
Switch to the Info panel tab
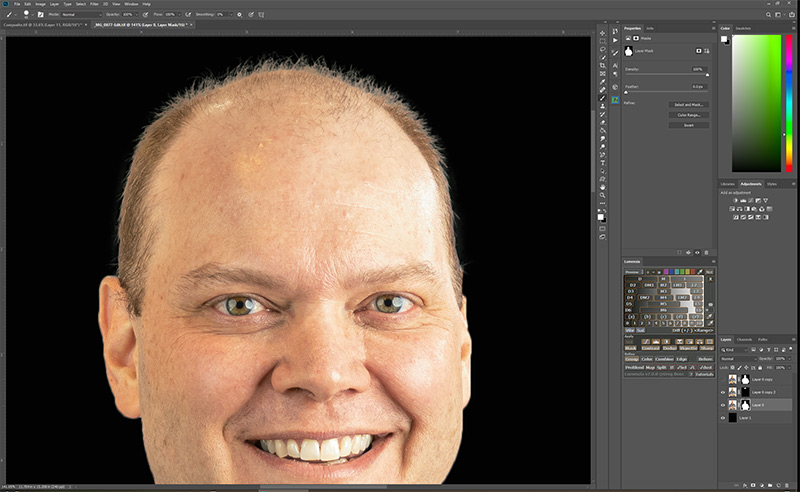point(650,29)
